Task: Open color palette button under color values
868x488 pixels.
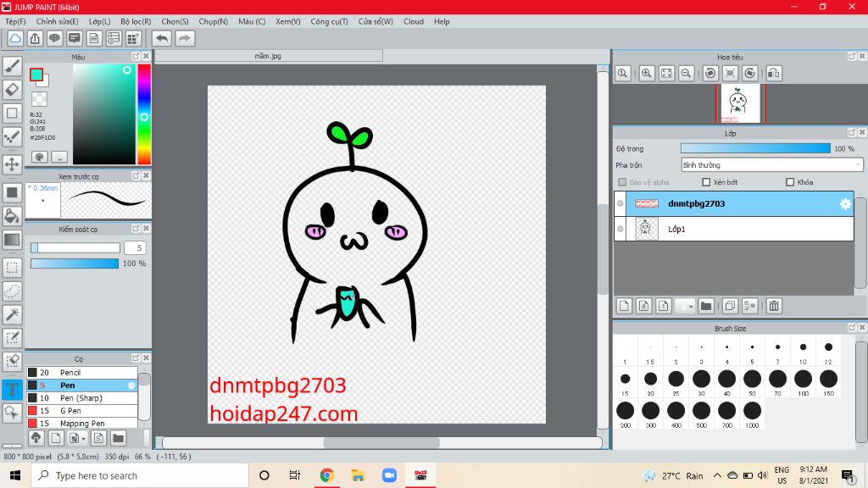Action: point(39,157)
